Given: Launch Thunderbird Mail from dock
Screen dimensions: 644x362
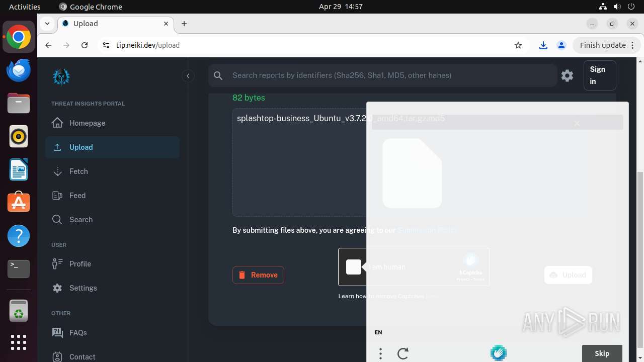Looking at the screenshot, I should coord(19,70).
